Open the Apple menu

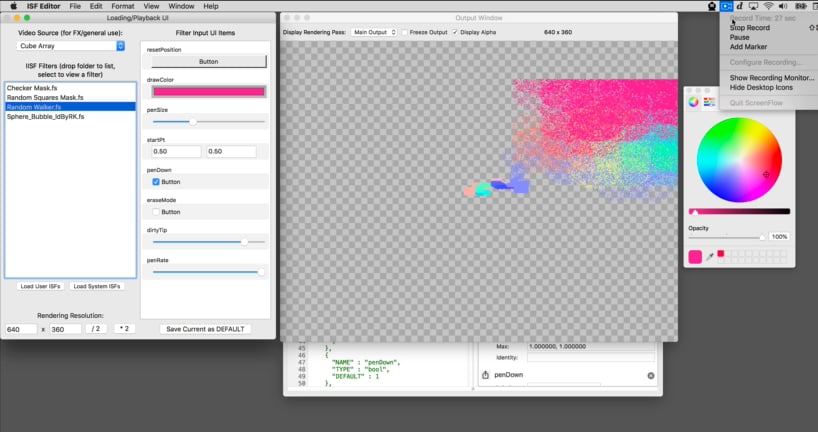pyautogui.click(x=14, y=6)
